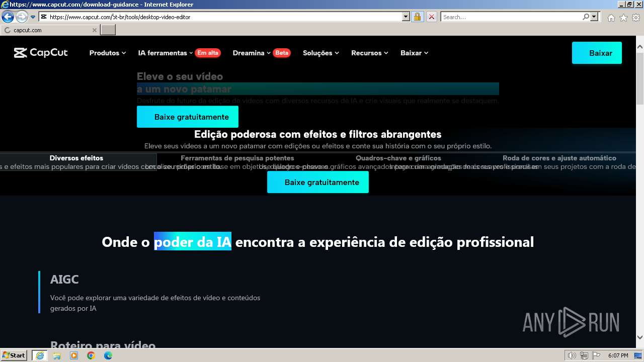Click the Roteiro para vídeo heading
The width and height of the screenshot is (644, 362).
pos(103,344)
